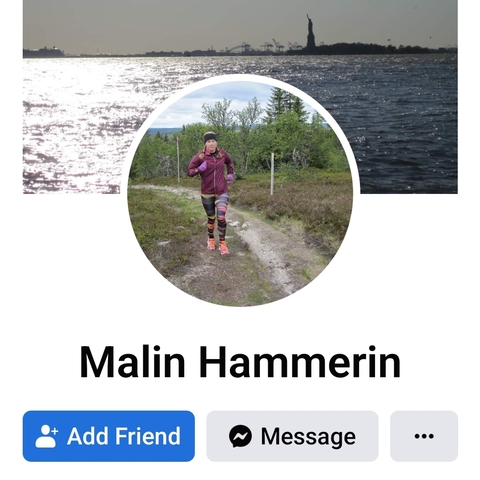Open Malin Hammerin's circular profile picture

pos(240,193)
